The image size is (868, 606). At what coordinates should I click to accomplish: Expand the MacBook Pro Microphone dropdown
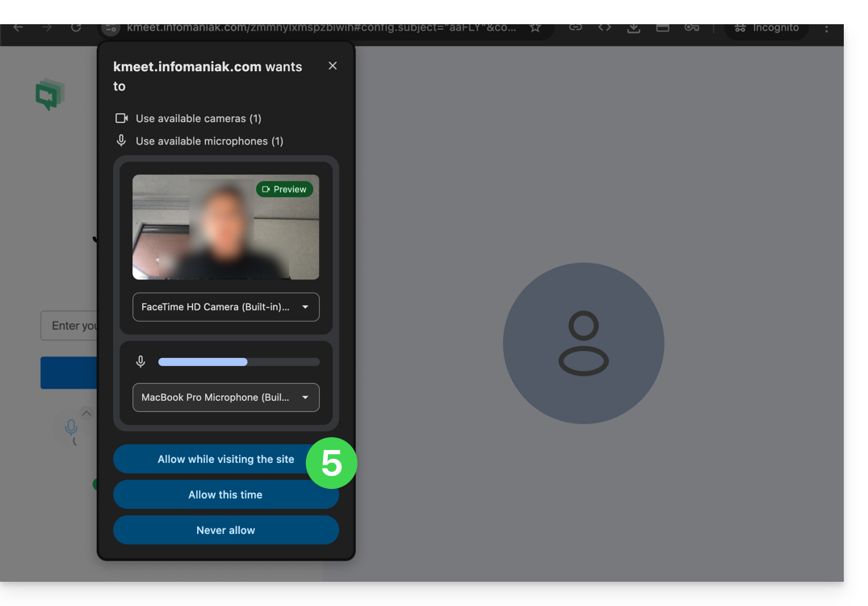[226, 398]
